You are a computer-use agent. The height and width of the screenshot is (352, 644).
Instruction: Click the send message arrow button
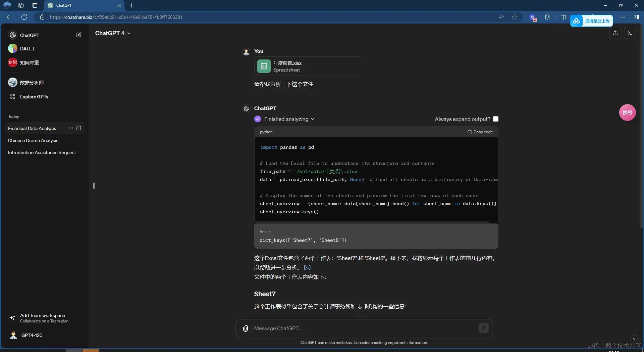[483, 328]
